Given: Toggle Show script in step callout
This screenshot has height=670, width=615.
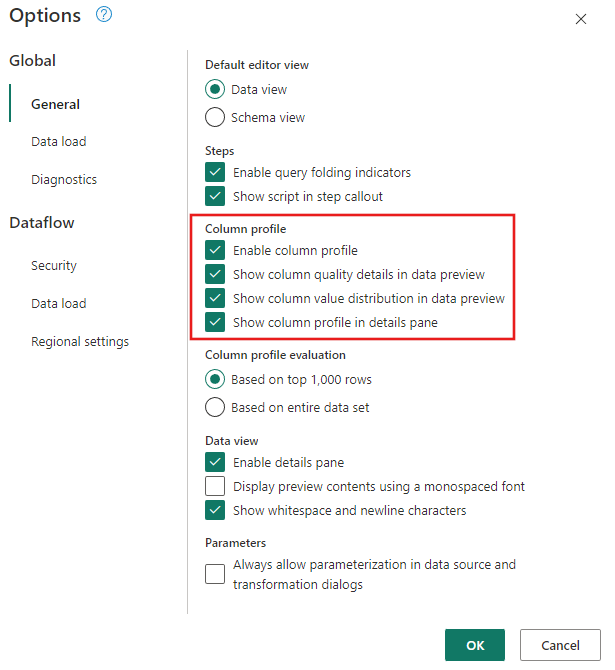Looking at the screenshot, I should coord(215,196).
